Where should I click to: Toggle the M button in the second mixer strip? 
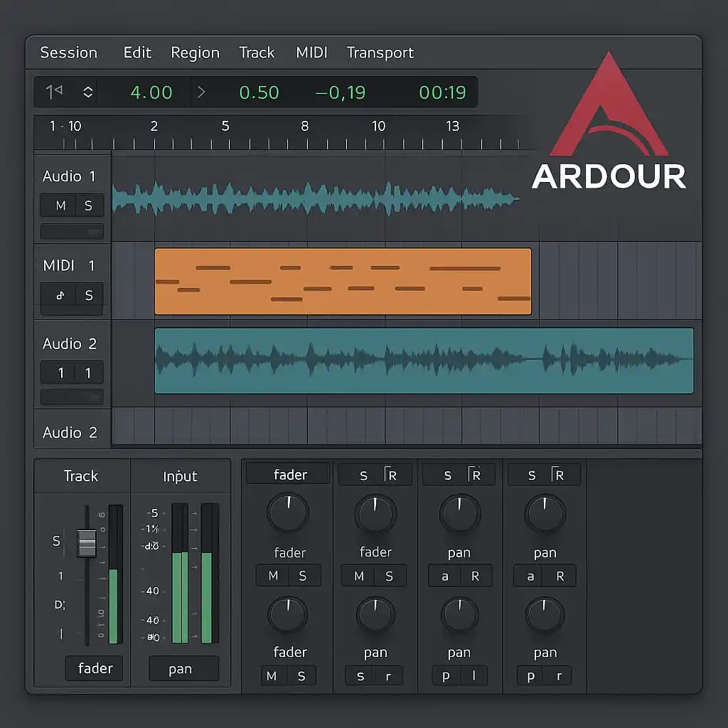(358, 576)
